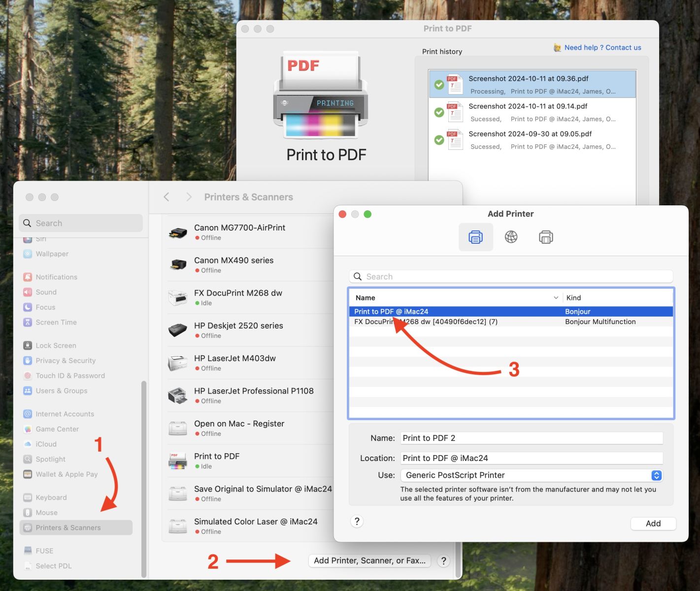Click the HP Deskjet 2520 series icon
This screenshot has width=700, height=591.
(178, 330)
